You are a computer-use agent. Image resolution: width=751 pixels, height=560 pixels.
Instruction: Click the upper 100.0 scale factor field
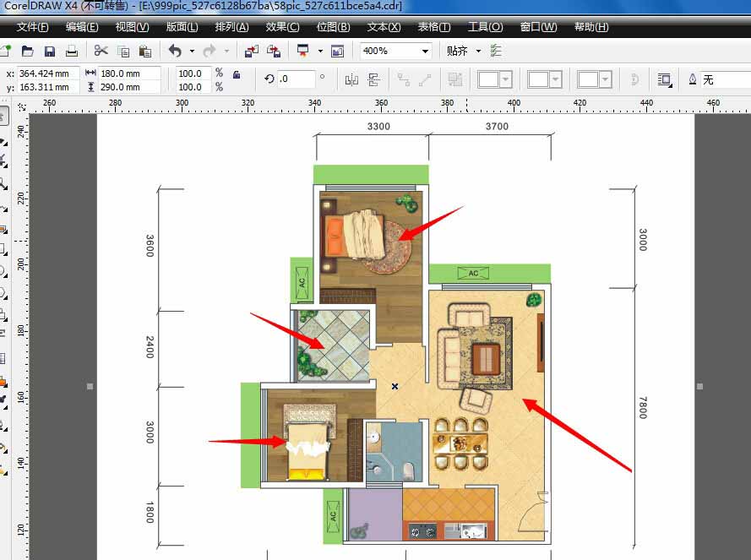point(193,73)
